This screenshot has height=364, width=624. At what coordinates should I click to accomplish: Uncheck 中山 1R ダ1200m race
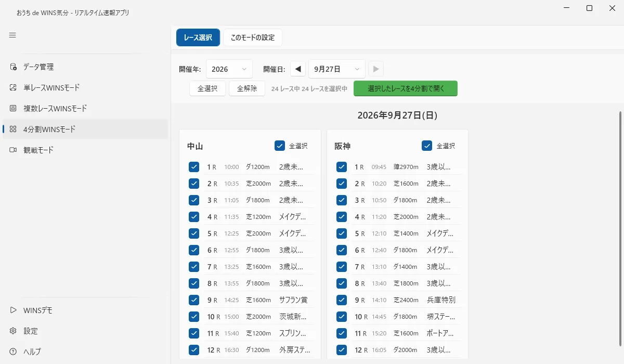click(194, 167)
